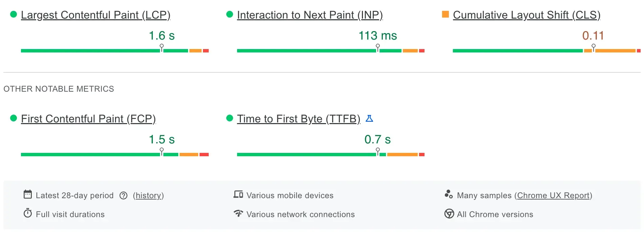Click the calendar icon beside Latest 28-day period
644x232 pixels.
pos(27,195)
